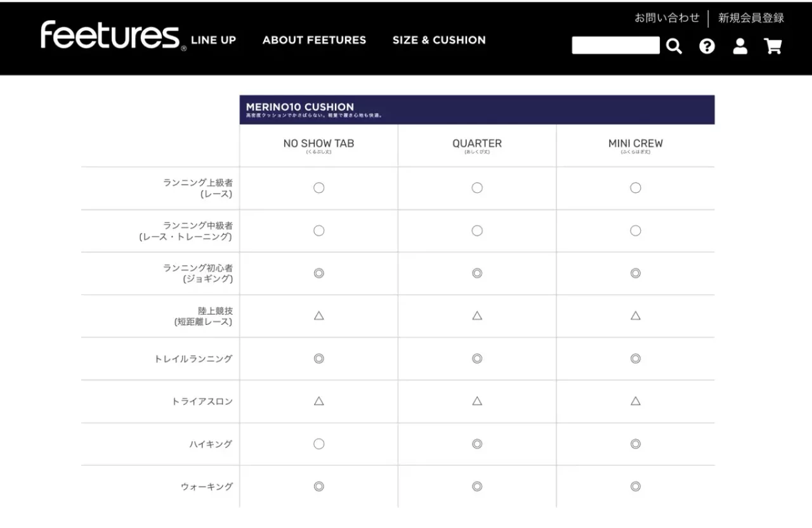Click the QUARTER triangle for 陸上競技
Screen dimensions: 812x528
477,315
